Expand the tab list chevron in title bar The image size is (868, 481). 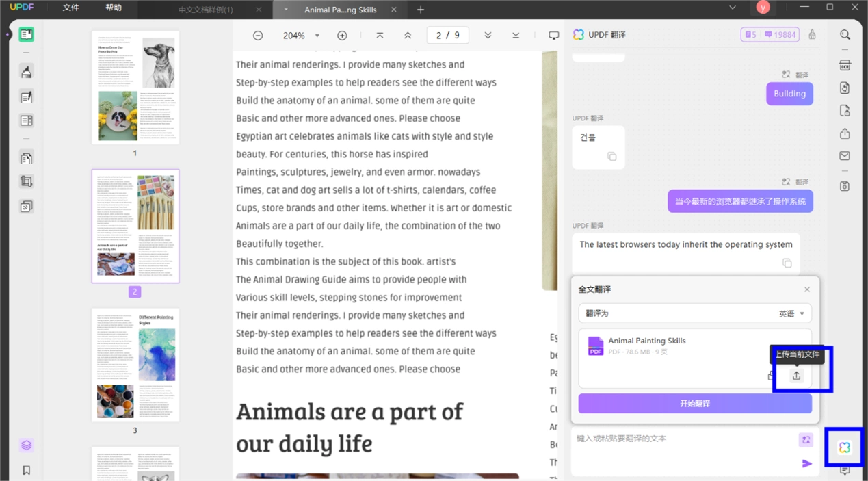point(732,8)
